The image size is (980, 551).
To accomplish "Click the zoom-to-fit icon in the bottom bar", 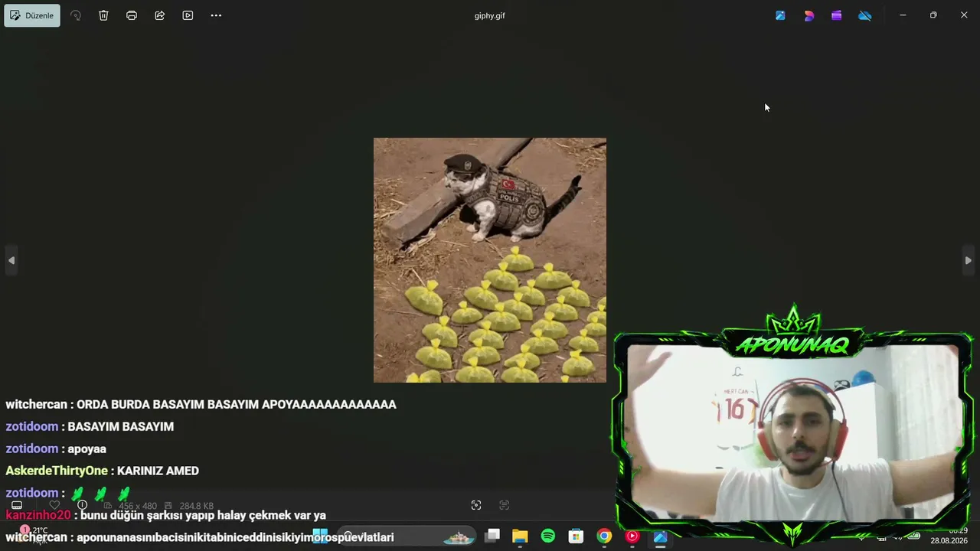I will (x=476, y=505).
